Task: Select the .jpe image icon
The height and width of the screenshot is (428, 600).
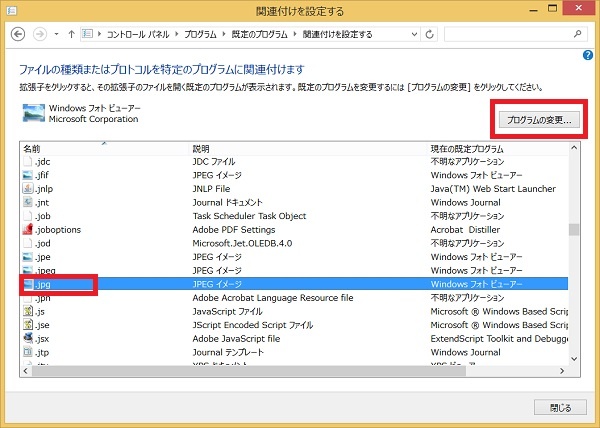Action: [x=28, y=257]
